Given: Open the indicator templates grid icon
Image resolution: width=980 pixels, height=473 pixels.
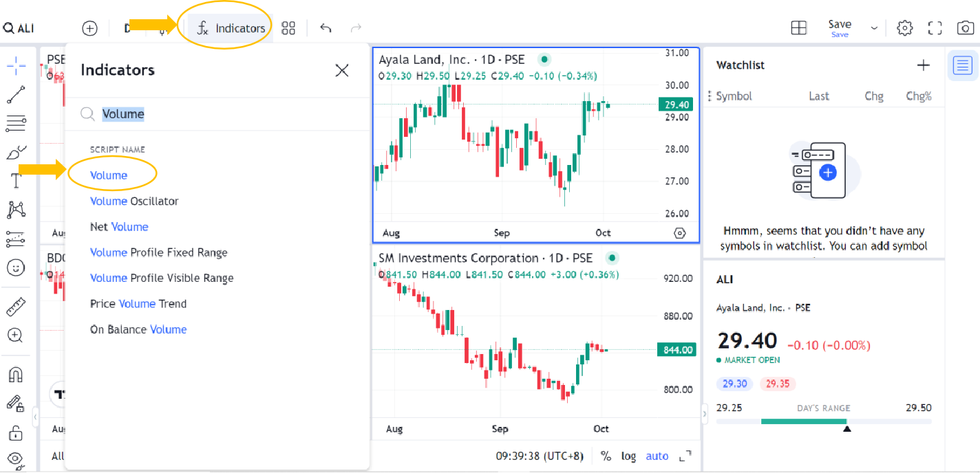Looking at the screenshot, I should point(288,28).
